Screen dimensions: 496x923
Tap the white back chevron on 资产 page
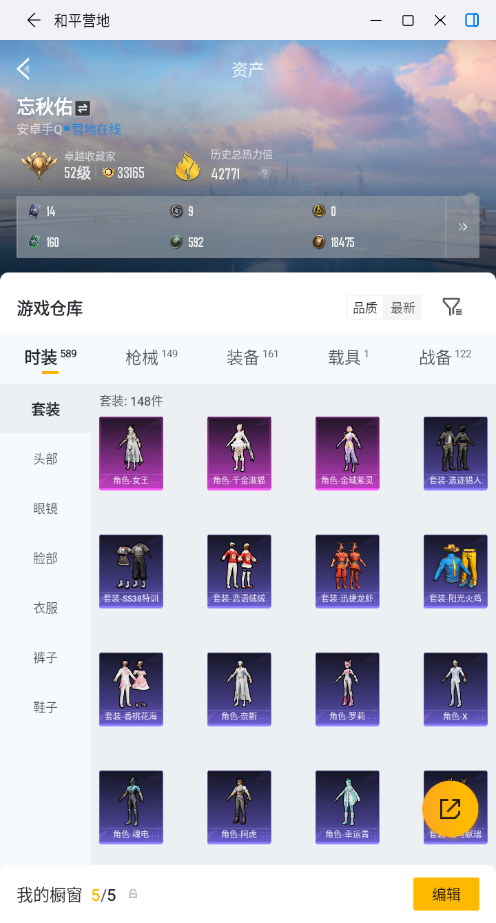click(x=23, y=69)
